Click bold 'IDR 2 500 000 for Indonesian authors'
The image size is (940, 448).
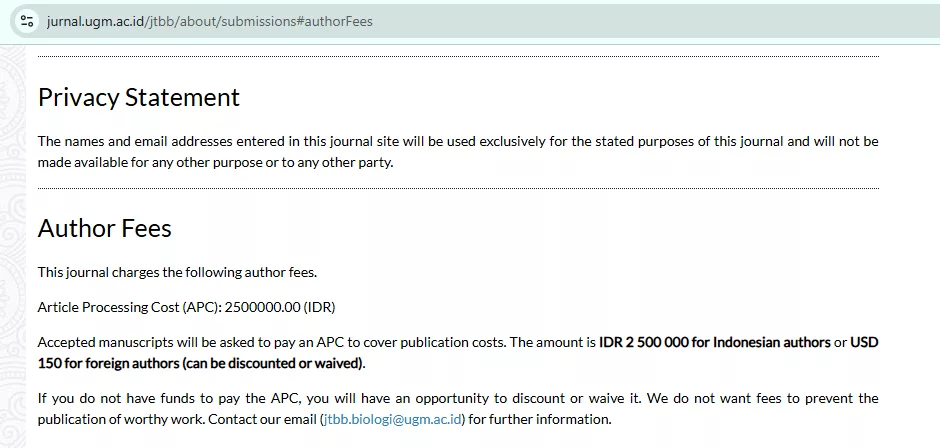click(715, 341)
